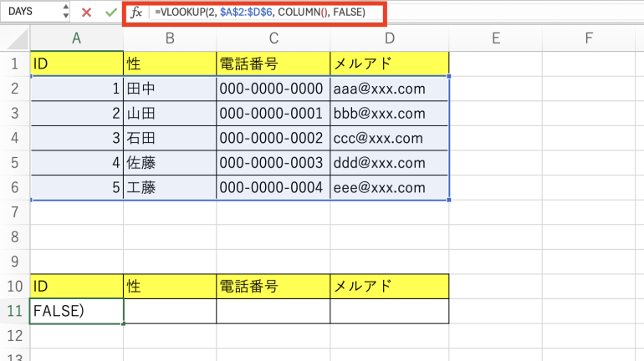Select row 7 header

[x=15, y=212]
